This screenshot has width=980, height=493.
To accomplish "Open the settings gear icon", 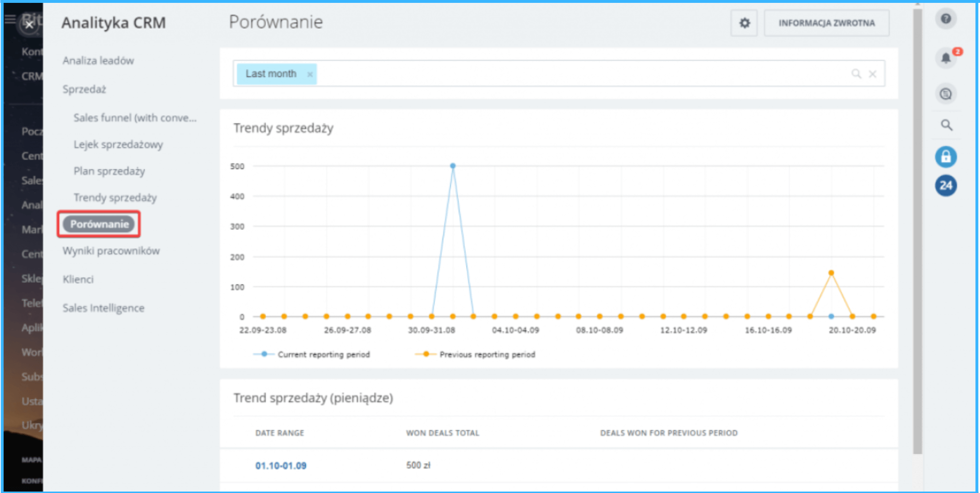I will click(744, 23).
